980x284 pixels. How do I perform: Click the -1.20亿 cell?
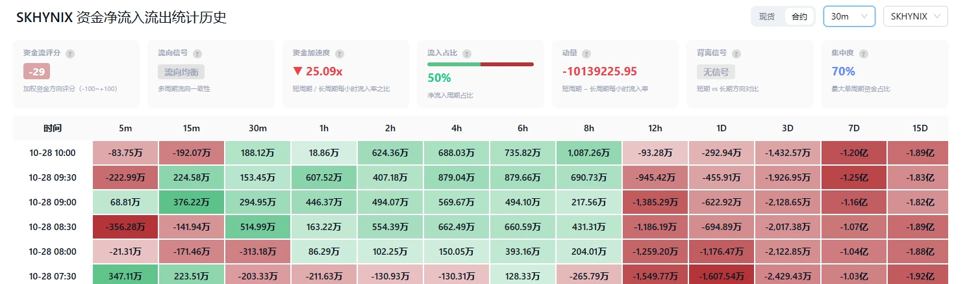coord(854,153)
